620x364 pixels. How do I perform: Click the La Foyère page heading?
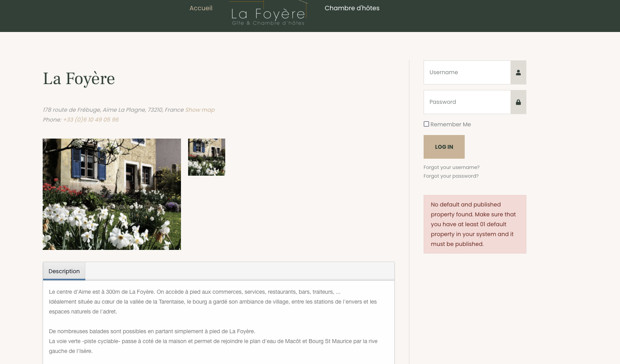[x=79, y=79]
